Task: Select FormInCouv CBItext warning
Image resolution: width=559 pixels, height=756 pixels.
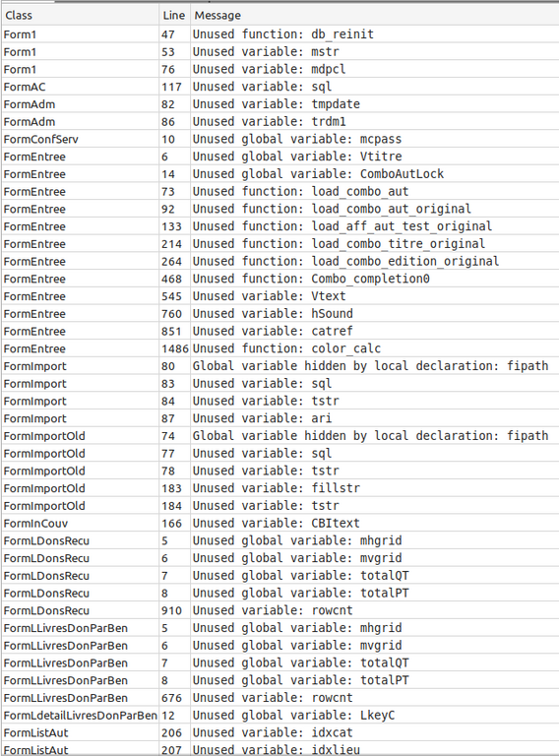Action: point(279,523)
